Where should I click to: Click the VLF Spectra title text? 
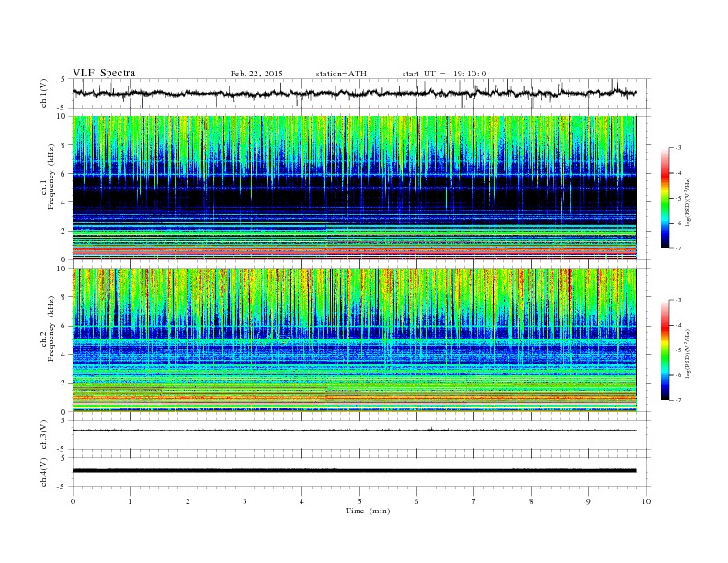104,73
